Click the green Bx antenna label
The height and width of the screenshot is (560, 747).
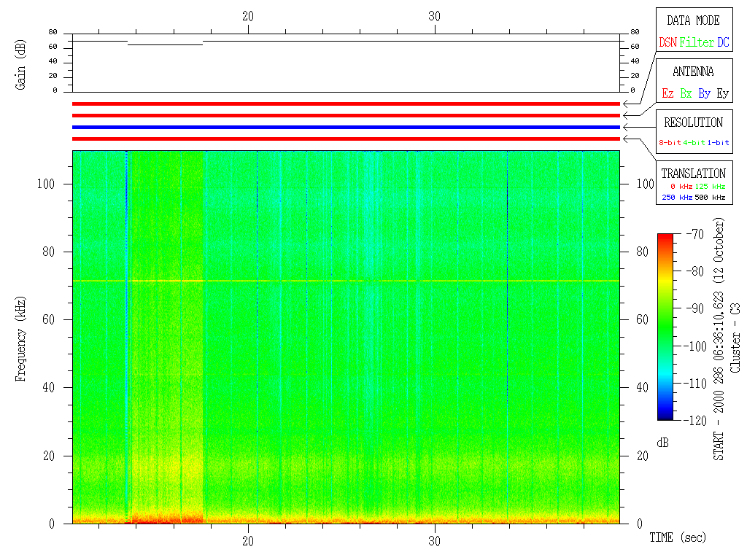point(686,94)
